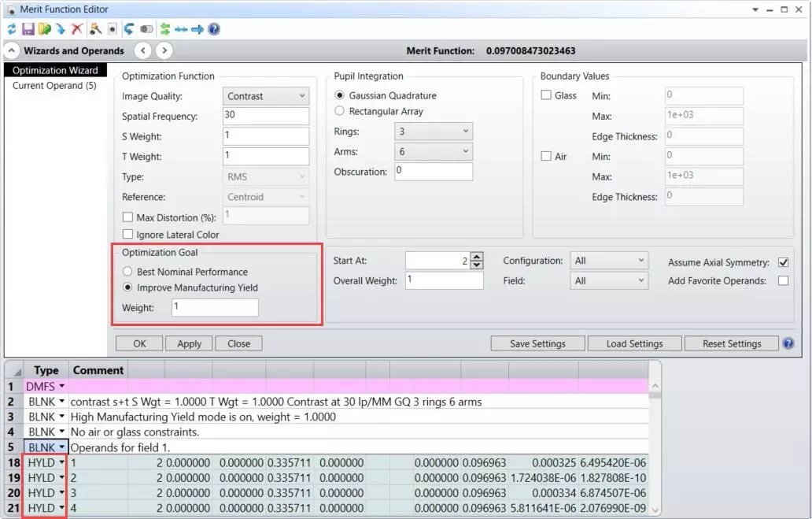Select Optimization Wizard in the left list
The height and width of the screenshot is (519, 812).
(55, 71)
